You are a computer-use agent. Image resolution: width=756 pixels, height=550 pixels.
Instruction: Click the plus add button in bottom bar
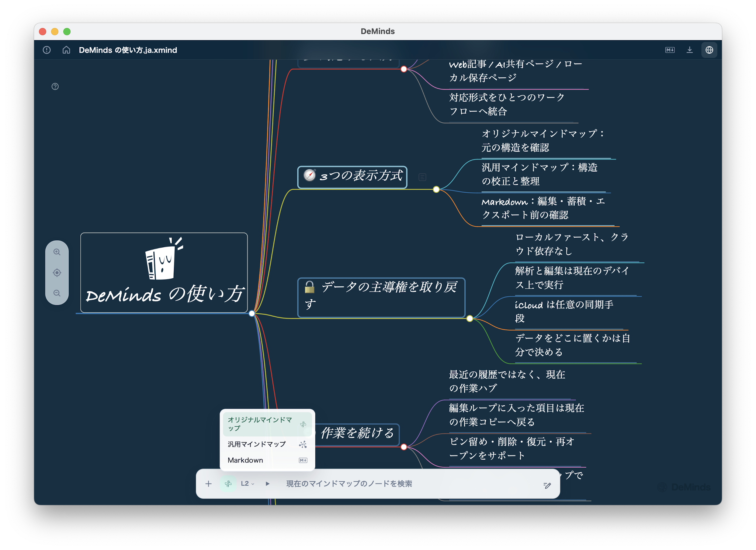click(x=209, y=484)
